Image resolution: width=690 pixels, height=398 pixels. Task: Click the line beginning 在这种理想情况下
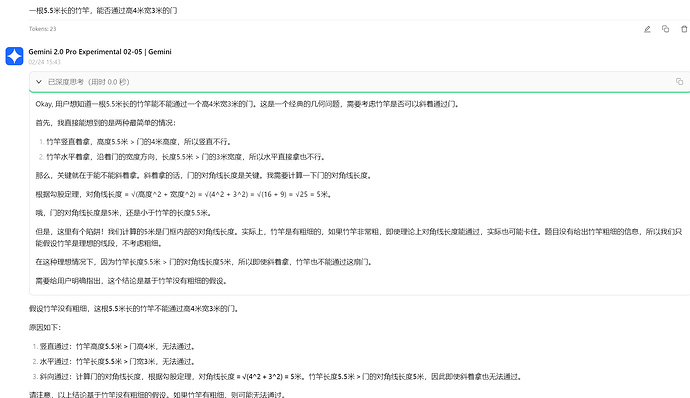pyautogui.click(x=205, y=262)
